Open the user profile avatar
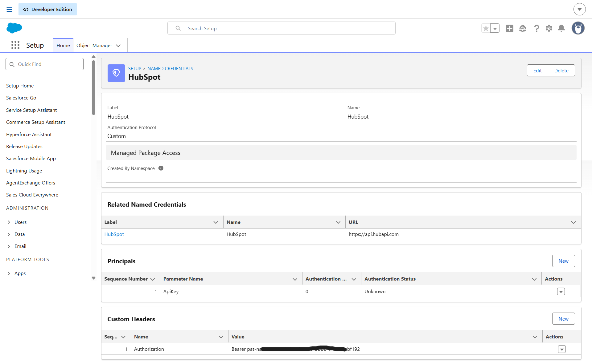 [578, 28]
